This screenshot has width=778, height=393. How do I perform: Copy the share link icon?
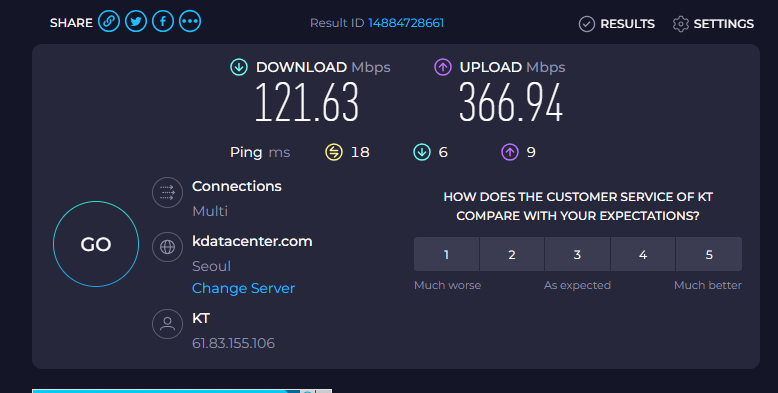pyautogui.click(x=109, y=21)
